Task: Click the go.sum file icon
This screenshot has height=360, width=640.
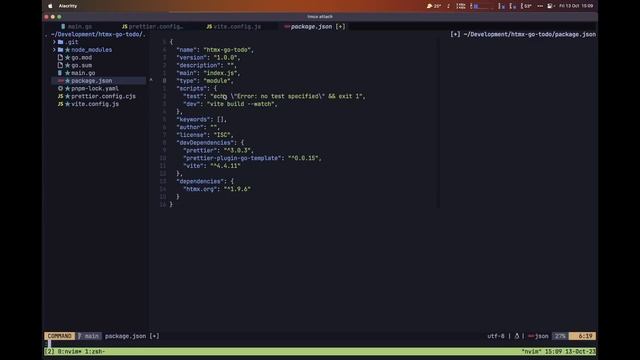Action: click(x=60, y=65)
